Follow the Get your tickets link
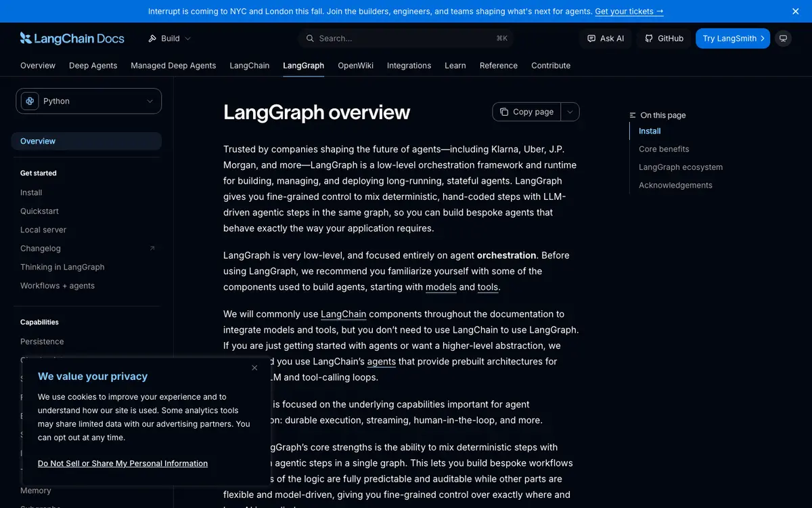This screenshot has width=812, height=508. pyautogui.click(x=629, y=12)
